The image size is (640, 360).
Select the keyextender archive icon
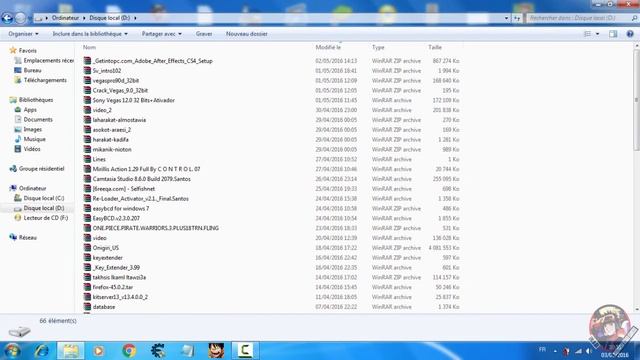point(87,258)
